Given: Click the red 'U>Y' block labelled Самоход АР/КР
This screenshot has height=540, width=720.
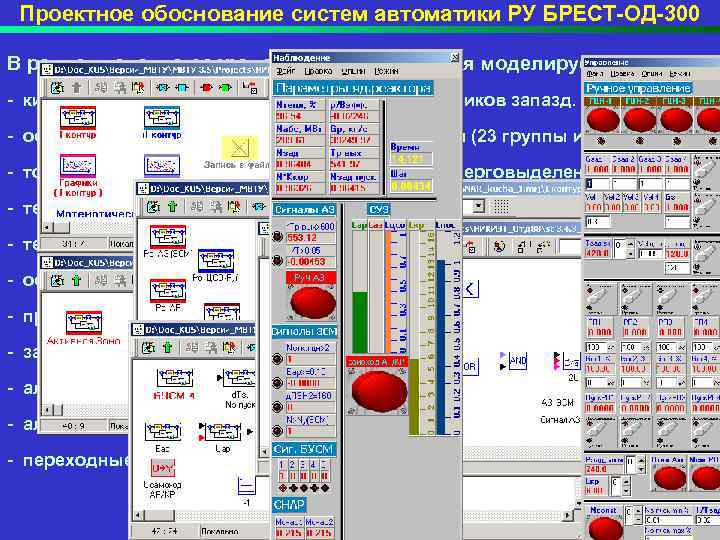Looking at the screenshot, I should 163,468.
